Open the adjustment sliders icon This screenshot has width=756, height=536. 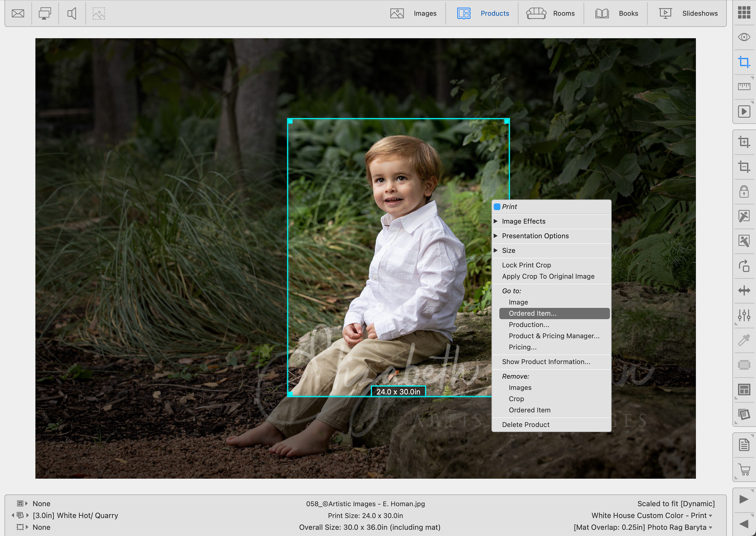coord(744,315)
